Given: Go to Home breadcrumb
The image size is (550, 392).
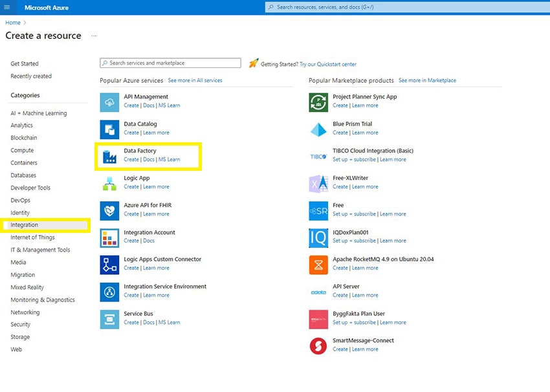Looking at the screenshot, I should [13, 23].
